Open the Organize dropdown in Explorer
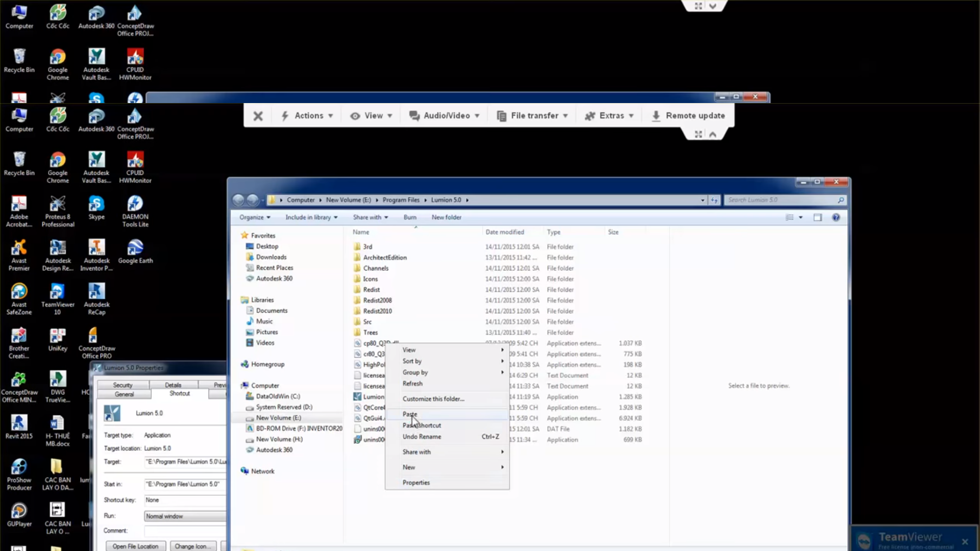 tap(255, 217)
